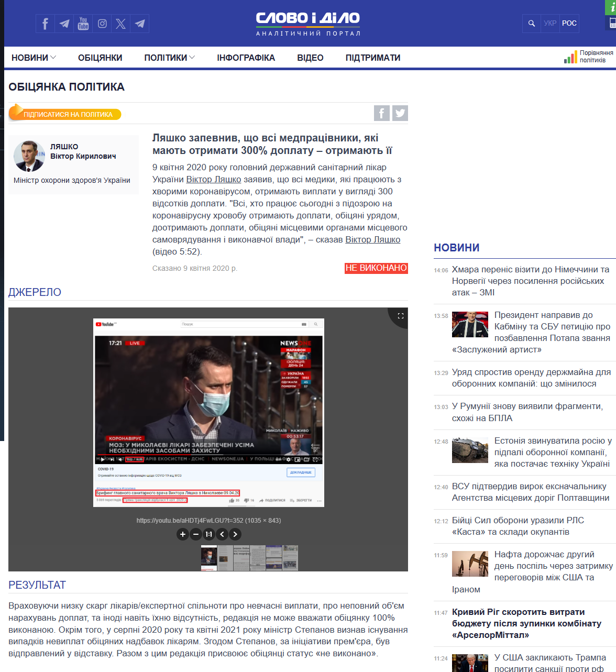Click the НЕ ВИКОНАНО status badge
This screenshot has height=672, width=616.
[376, 268]
